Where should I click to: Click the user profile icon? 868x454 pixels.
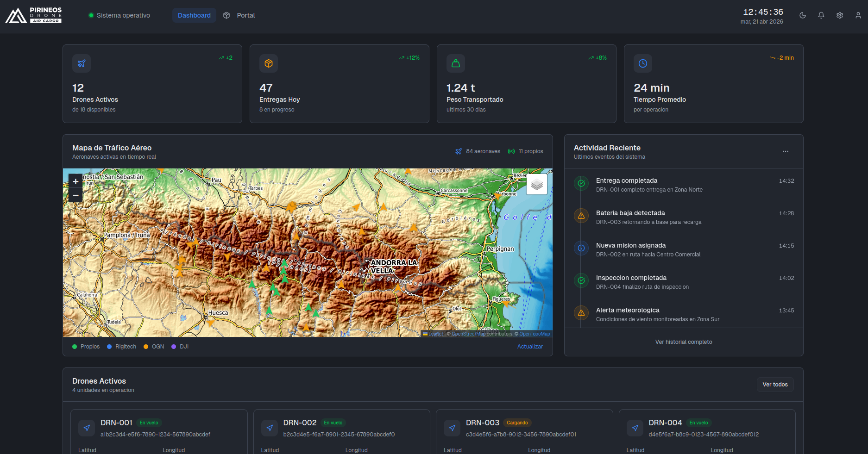(858, 15)
